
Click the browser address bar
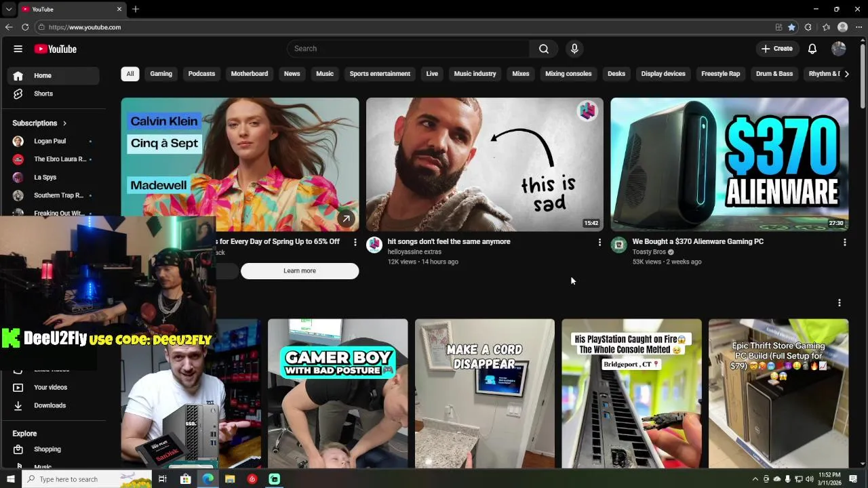407,27
